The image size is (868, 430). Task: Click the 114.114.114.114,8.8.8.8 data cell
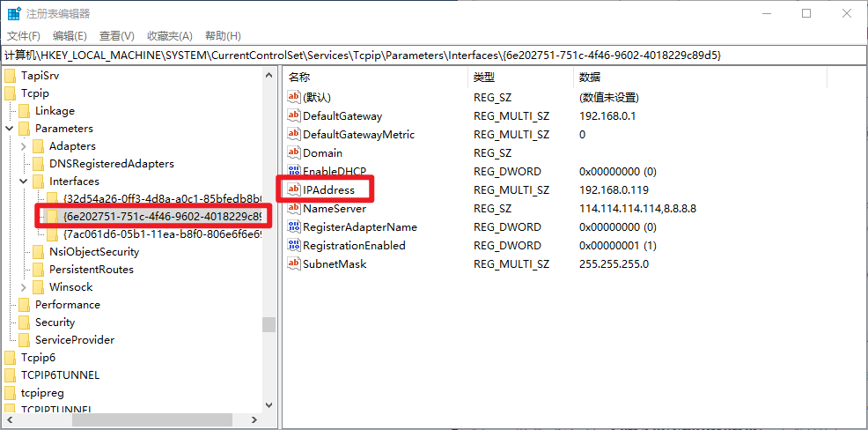tap(637, 208)
